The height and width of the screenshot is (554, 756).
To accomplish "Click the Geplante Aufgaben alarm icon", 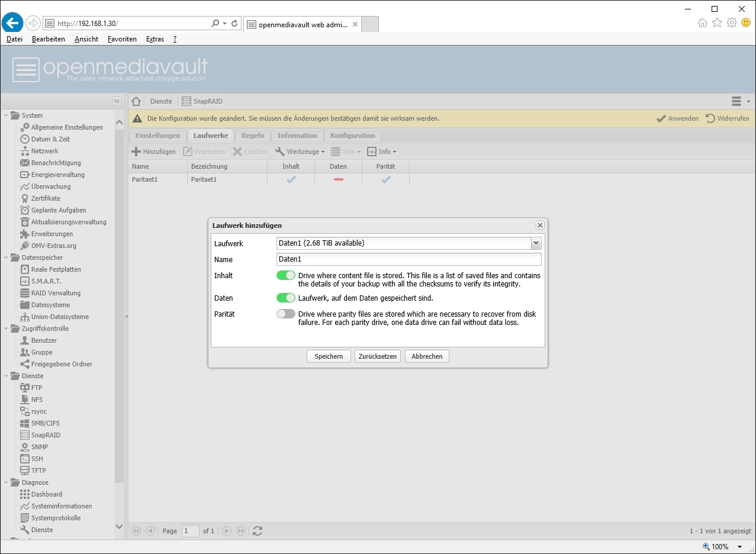I will pos(25,210).
